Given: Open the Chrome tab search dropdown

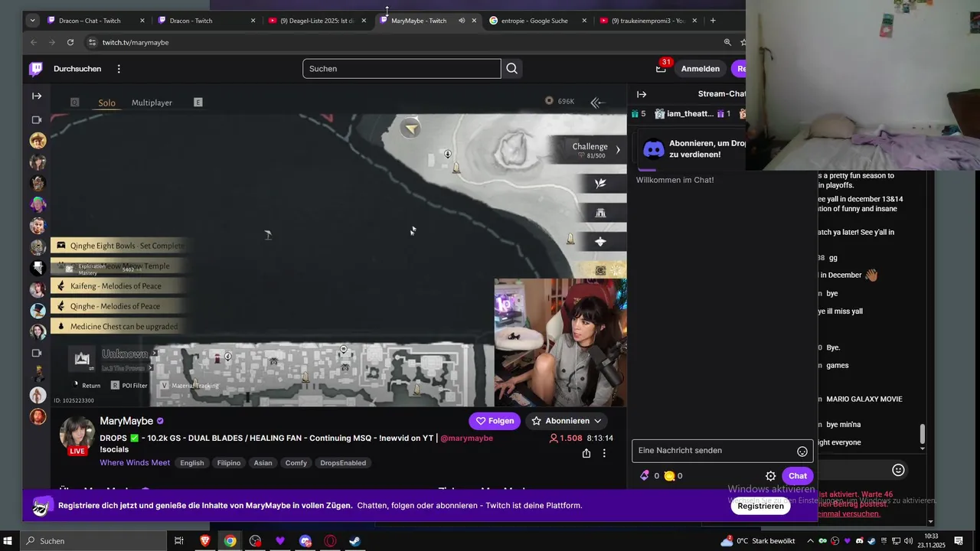Looking at the screenshot, I should tap(32, 21).
